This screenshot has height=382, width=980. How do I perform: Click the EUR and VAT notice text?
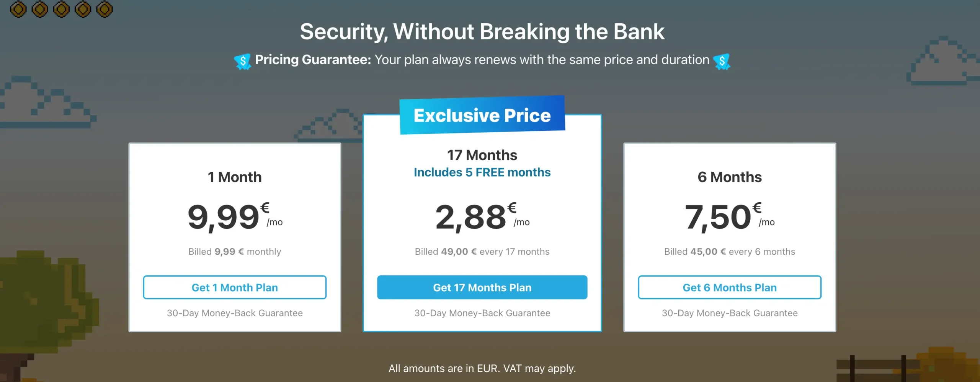[482, 368]
